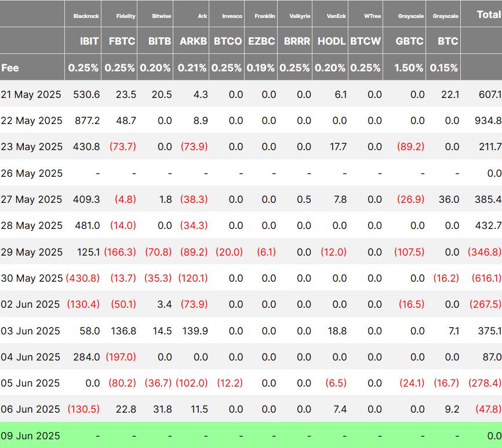Click the (166.3) FBTC outflow value
This screenshot has width=502, height=448.
pos(120,252)
